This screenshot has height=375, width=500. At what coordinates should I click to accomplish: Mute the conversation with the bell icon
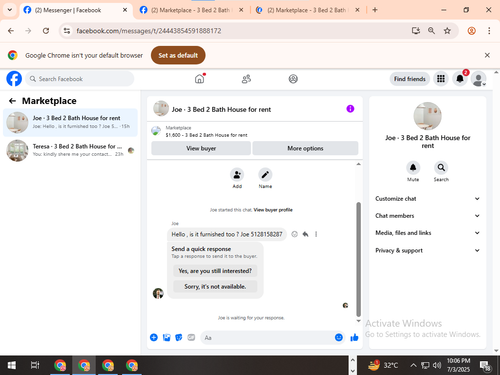tap(413, 167)
